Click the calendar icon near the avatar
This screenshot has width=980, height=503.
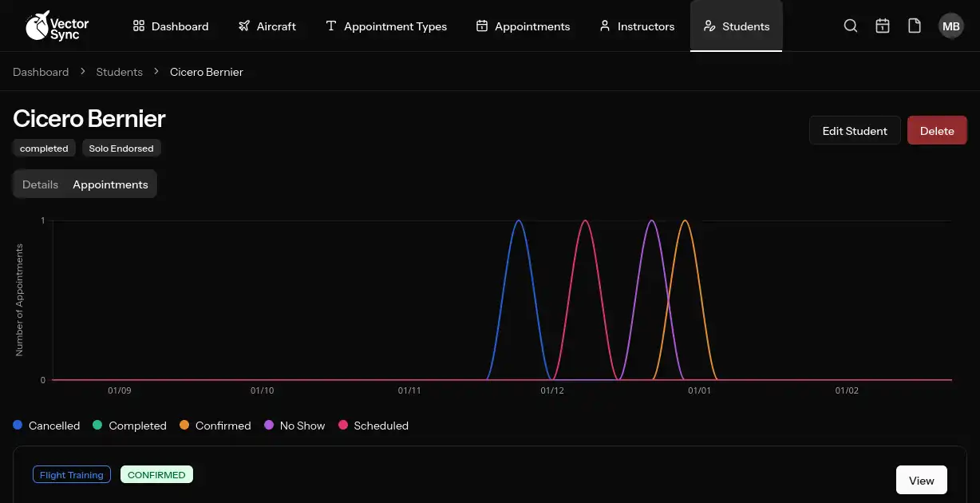[883, 26]
